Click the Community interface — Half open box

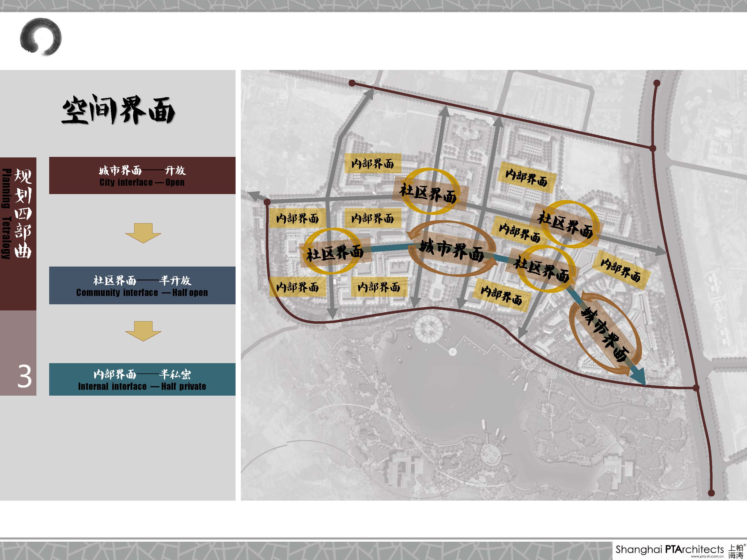tap(142, 286)
